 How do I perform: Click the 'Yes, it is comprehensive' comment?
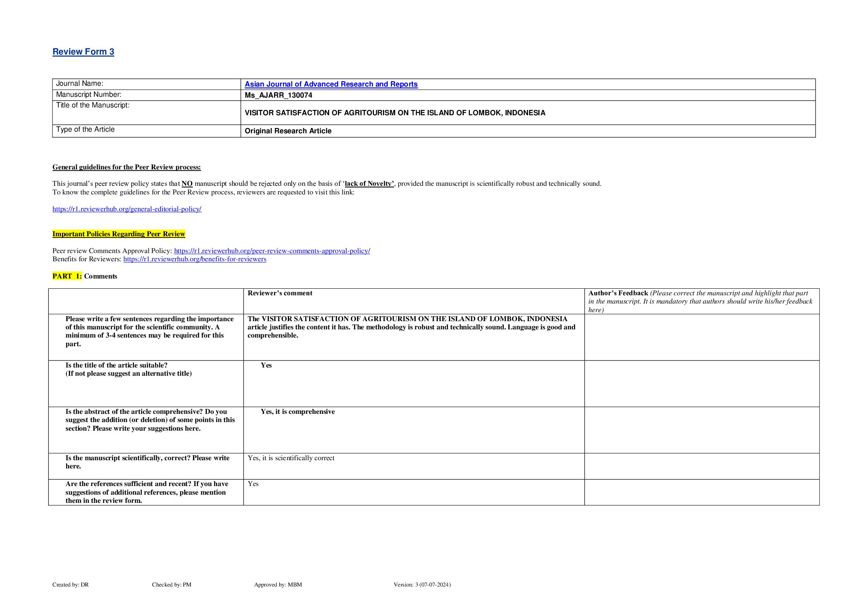coord(298,412)
